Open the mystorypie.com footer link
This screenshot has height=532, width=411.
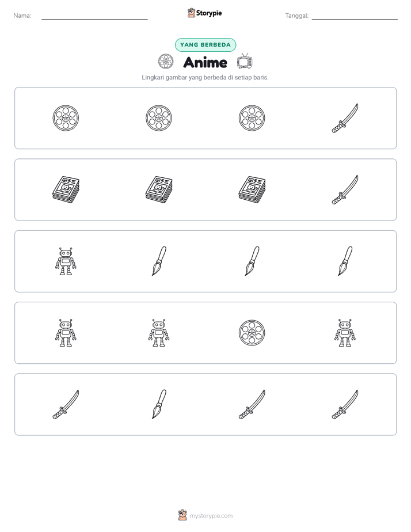(205, 516)
